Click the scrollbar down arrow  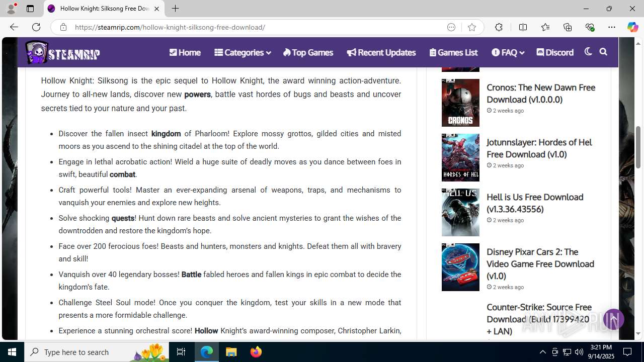point(638,333)
